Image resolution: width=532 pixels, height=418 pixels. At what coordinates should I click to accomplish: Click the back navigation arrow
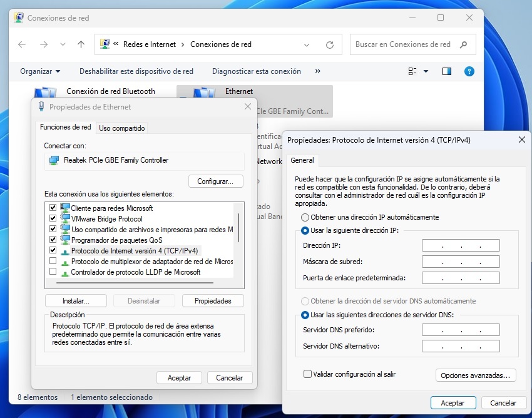(21, 44)
